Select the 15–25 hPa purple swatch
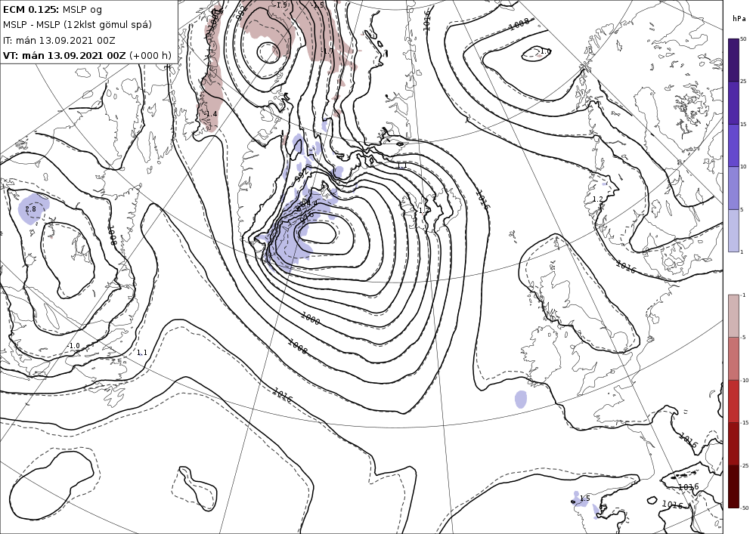This screenshot has height=534, width=756. click(x=733, y=103)
